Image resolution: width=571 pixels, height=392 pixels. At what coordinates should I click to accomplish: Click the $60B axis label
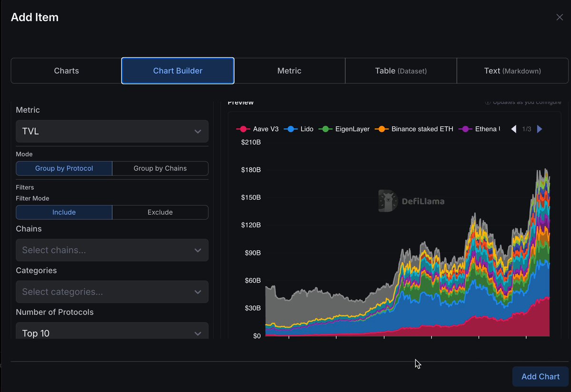(x=252, y=280)
